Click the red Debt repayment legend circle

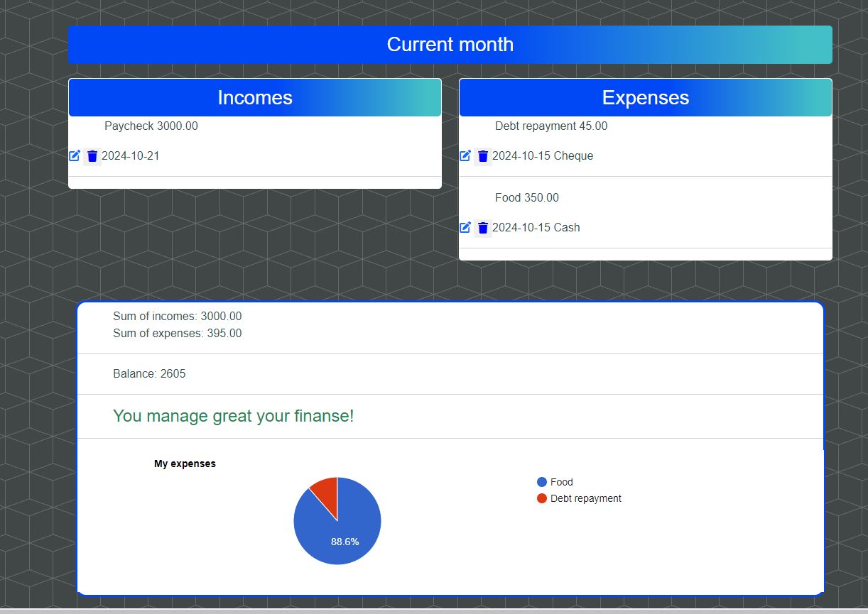(x=542, y=498)
